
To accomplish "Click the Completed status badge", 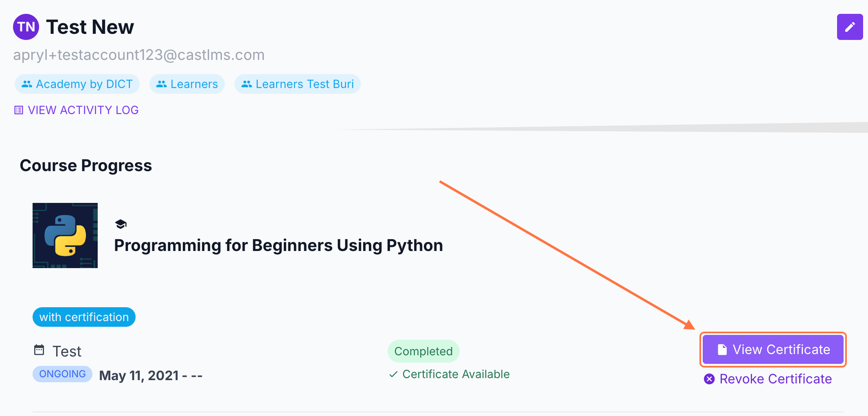I will click(x=423, y=351).
